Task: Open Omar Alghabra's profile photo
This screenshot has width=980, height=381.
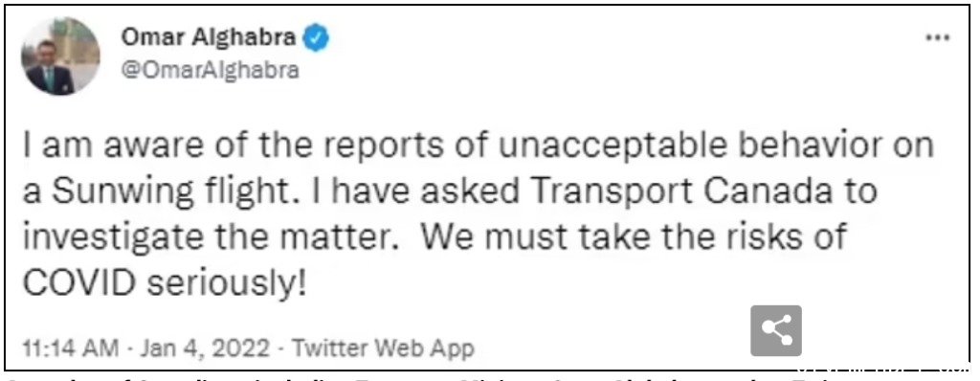Action: [60, 56]
